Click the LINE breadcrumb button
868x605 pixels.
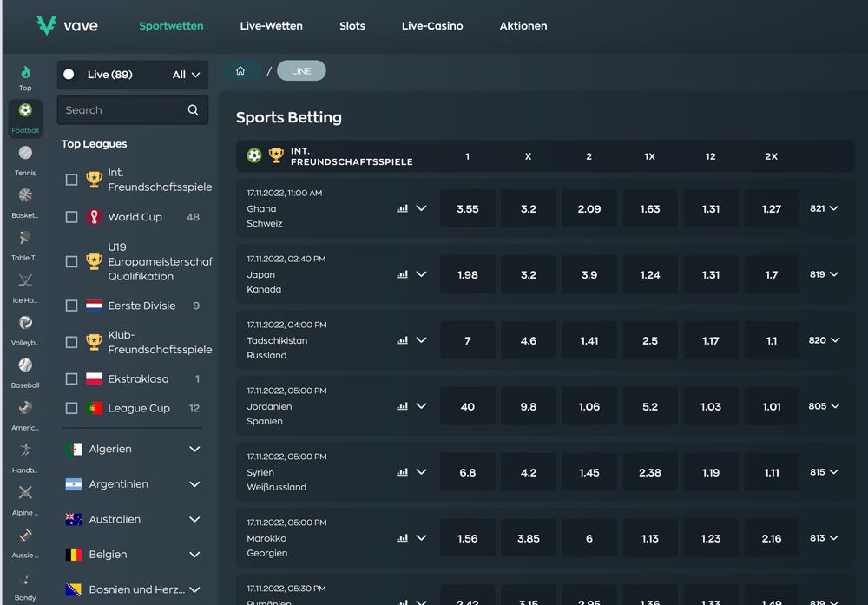301,69
